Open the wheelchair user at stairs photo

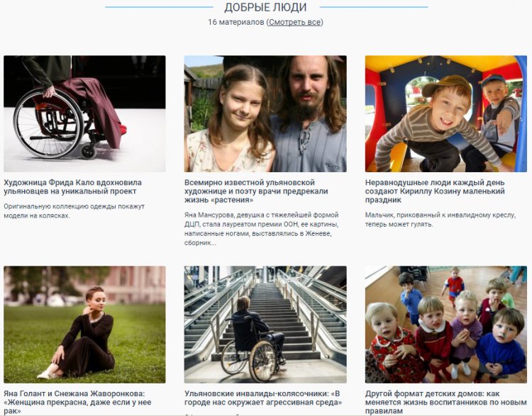265,325
